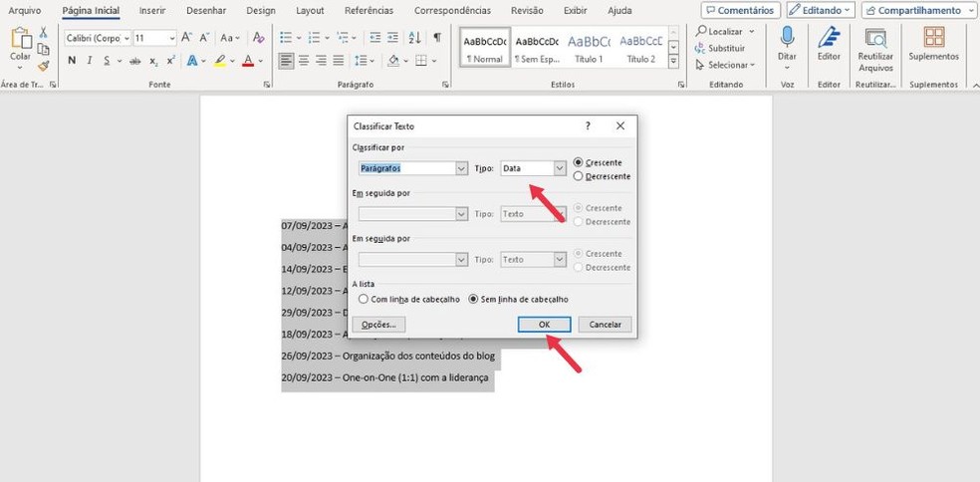
Task: Open Reutilizar Arquivos
Action: pos(875,49)
